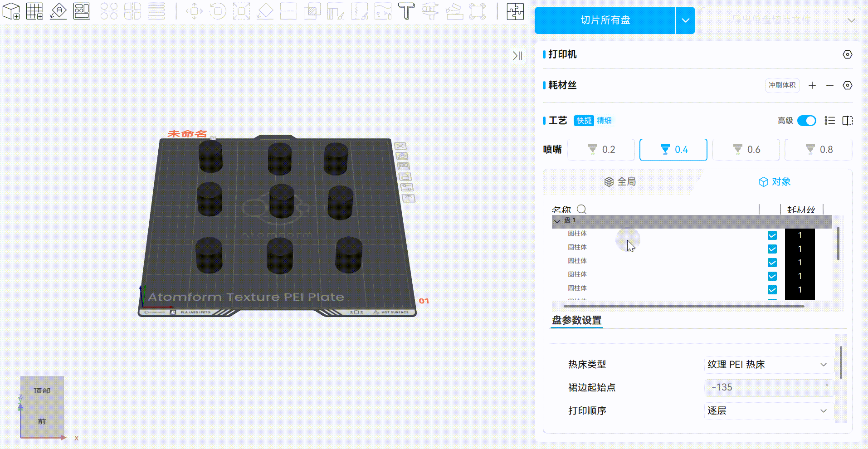Click the Add plate grid icon
The height and width of the screenshot is (449, 868).
35,11
